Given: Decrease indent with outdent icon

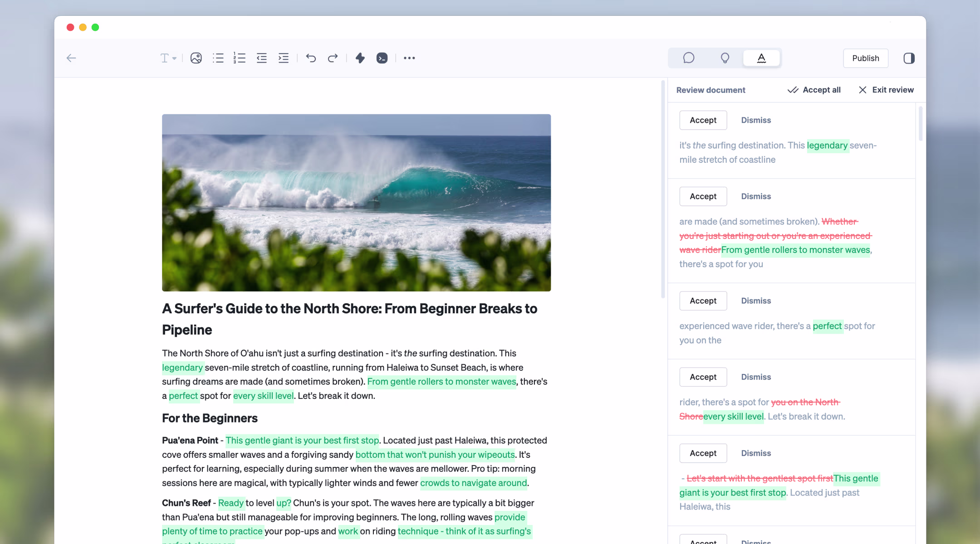Looking at the screenshot, I should 261,58.
